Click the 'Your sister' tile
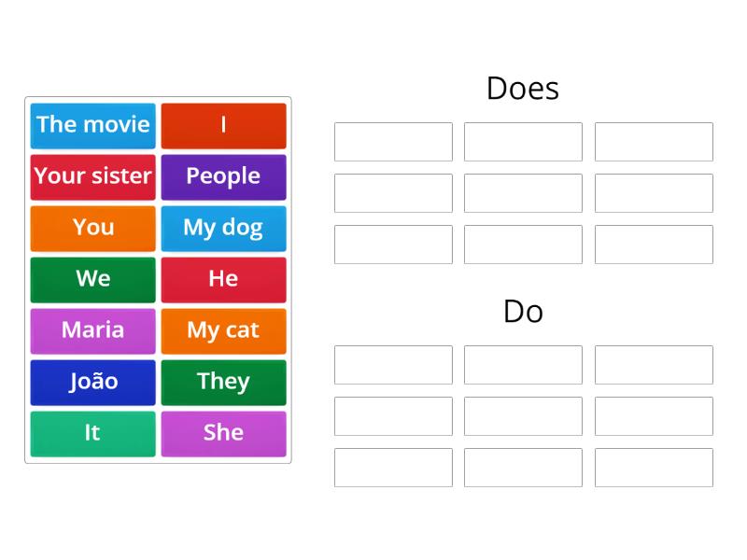747x560 pixels. click(92, 176)
